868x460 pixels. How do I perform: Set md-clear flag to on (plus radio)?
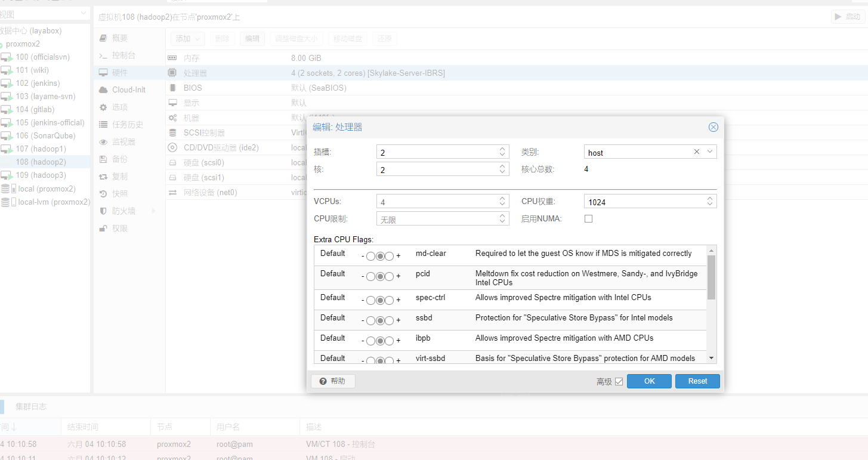click(389, 257)
